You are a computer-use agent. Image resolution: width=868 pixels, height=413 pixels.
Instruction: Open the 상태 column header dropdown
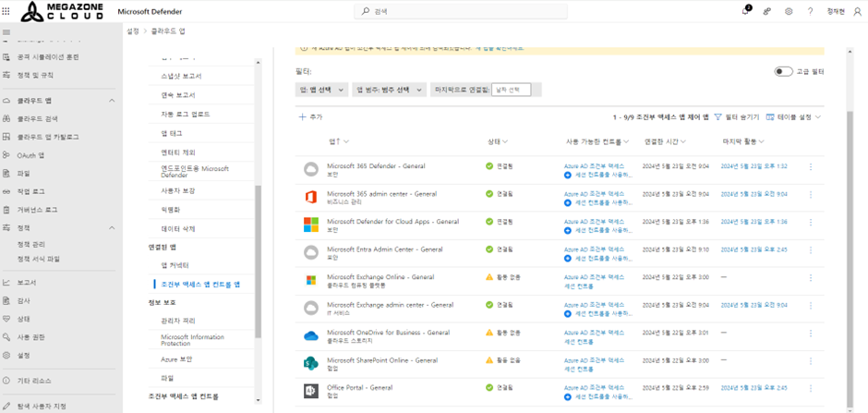point(498,141)
